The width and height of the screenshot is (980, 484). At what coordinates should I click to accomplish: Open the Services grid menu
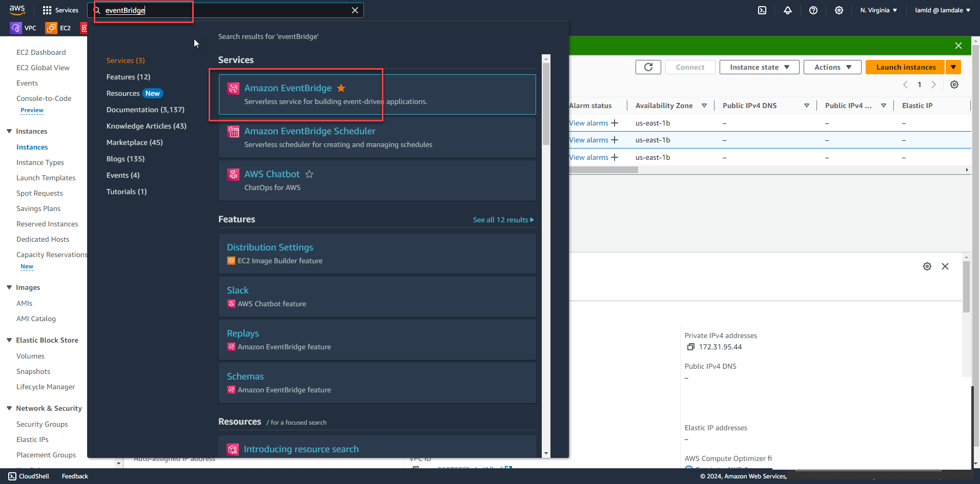pyautogui.click(x=60, y=10)
